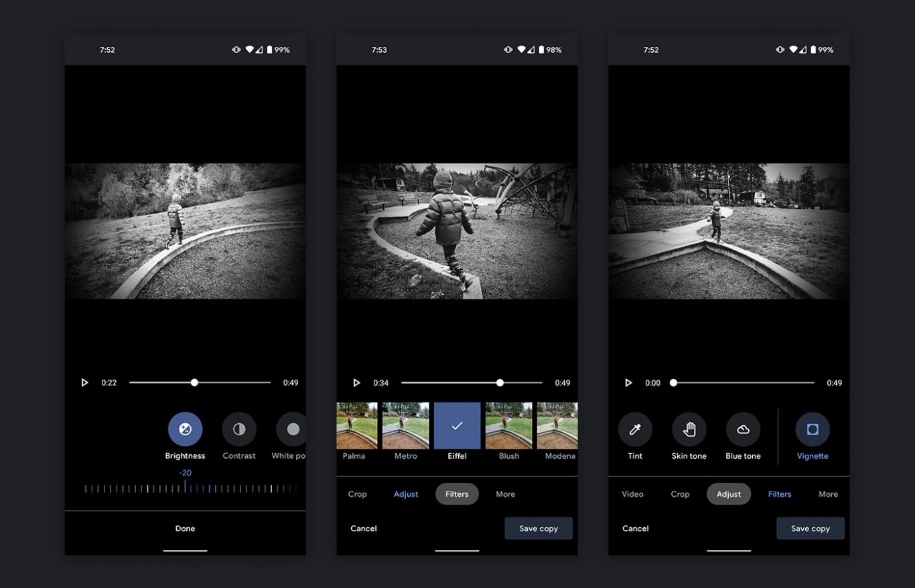Tap the video preview in the left phone

pos(186,231)
